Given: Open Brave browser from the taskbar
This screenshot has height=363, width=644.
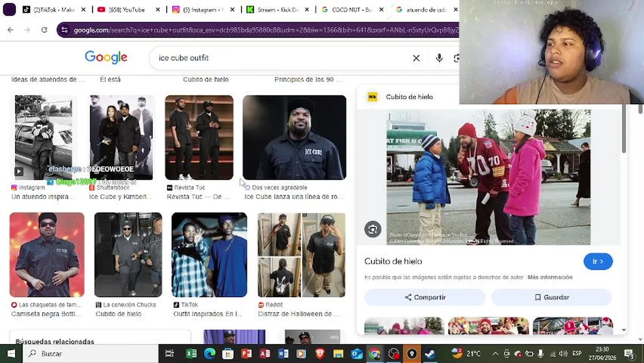Looking at the screenshot, I should point(320,354).
